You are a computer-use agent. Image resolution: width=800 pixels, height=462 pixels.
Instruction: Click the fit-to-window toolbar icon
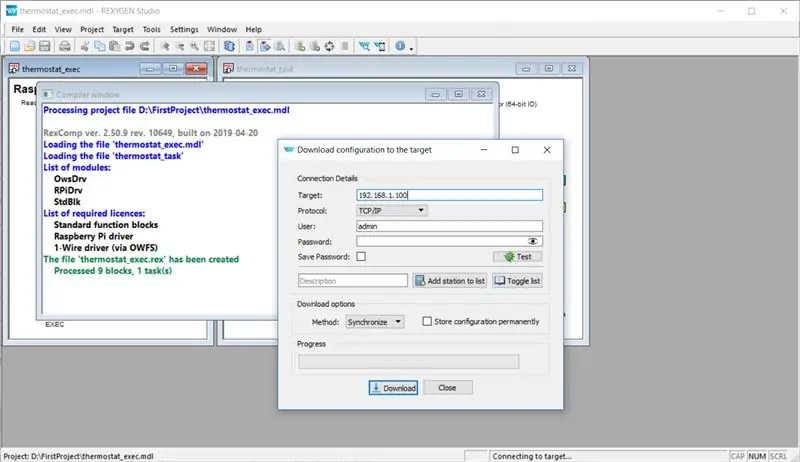[x=209, y=46]
